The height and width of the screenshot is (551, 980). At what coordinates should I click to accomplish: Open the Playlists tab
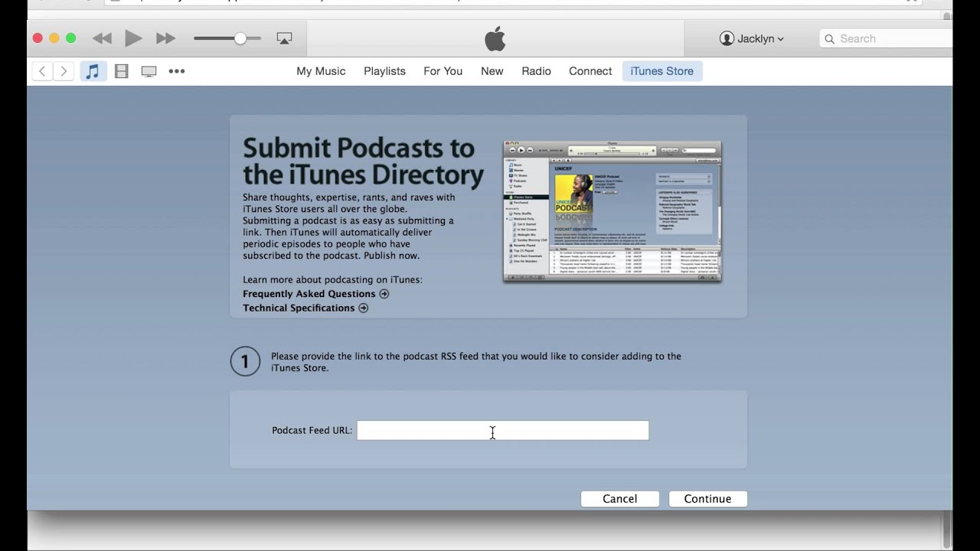(x=384, y=71)
